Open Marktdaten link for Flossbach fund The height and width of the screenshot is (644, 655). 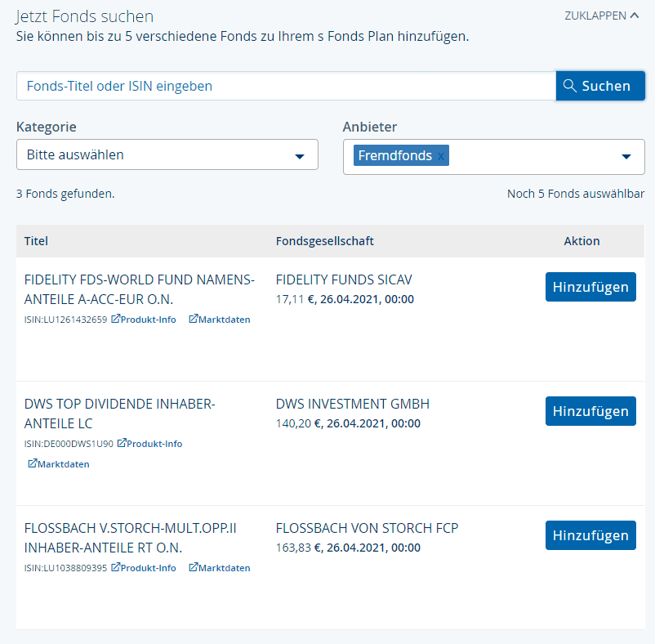220,568
